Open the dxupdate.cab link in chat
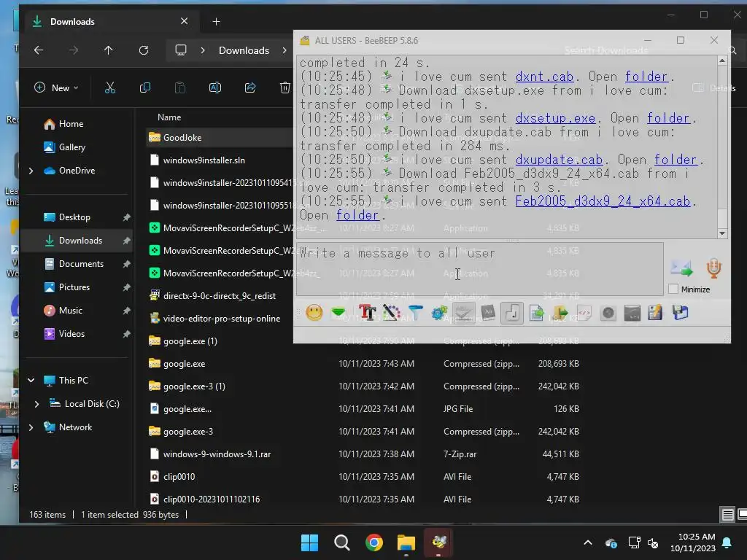This screenshot has height=560, width=747. coord(559,160)
